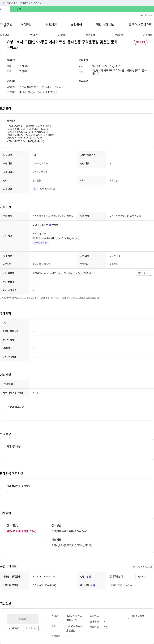
Task: Expand 지도 보기 for 근무 예정지
Action: [143, 273]
